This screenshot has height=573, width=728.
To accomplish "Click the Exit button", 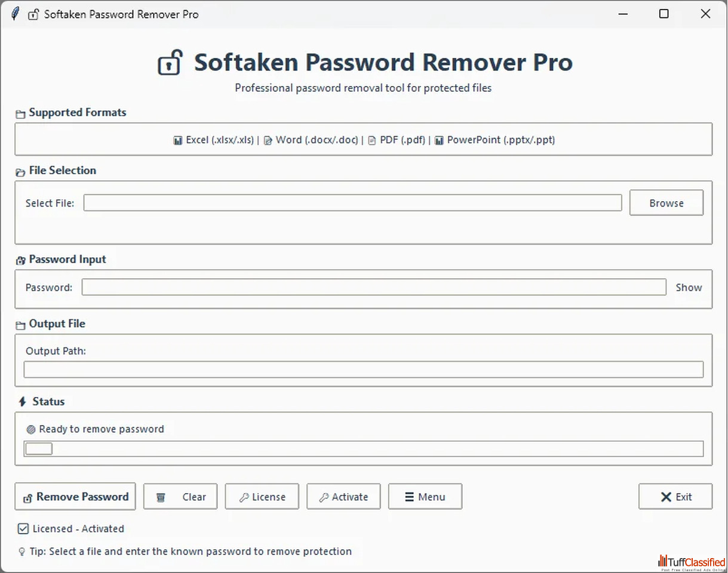I will (x=675, y=497).
